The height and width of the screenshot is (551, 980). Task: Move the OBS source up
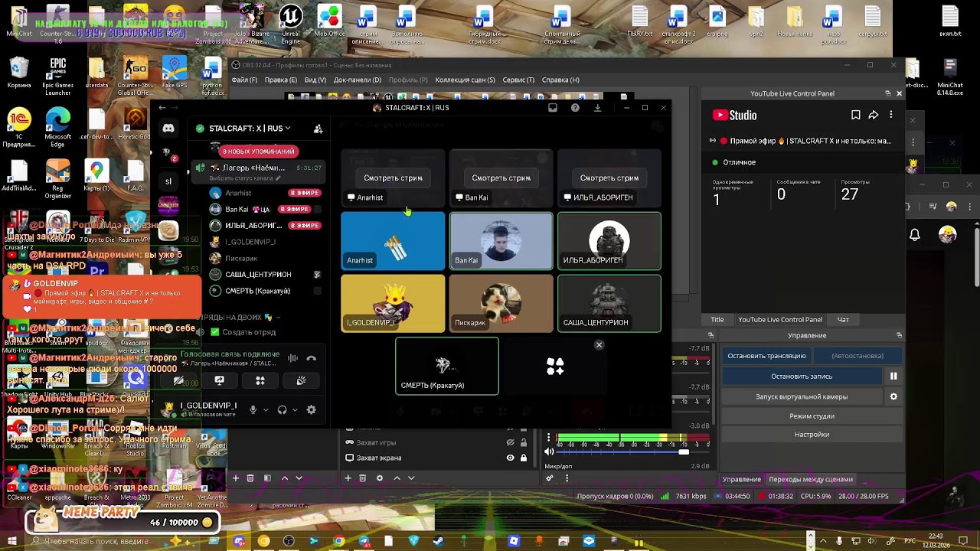pyautogui.click(x=397, y=478)
